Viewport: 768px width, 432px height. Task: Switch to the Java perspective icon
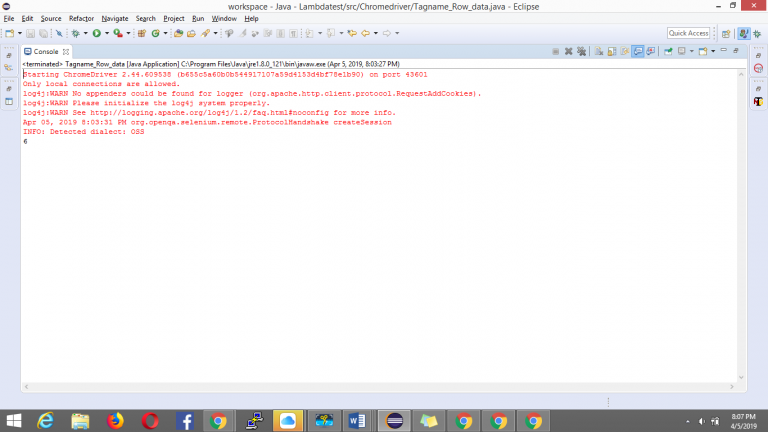click(x=744, y=33)
